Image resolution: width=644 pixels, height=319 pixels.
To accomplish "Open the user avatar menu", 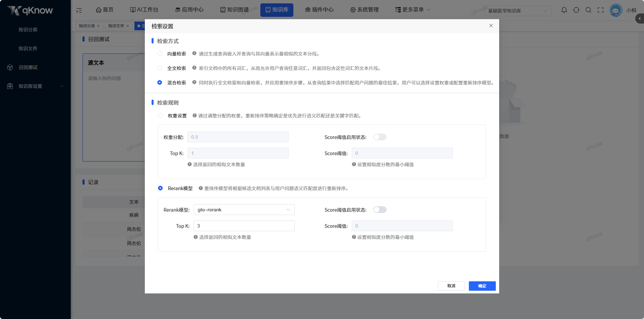I will (616, 10).
